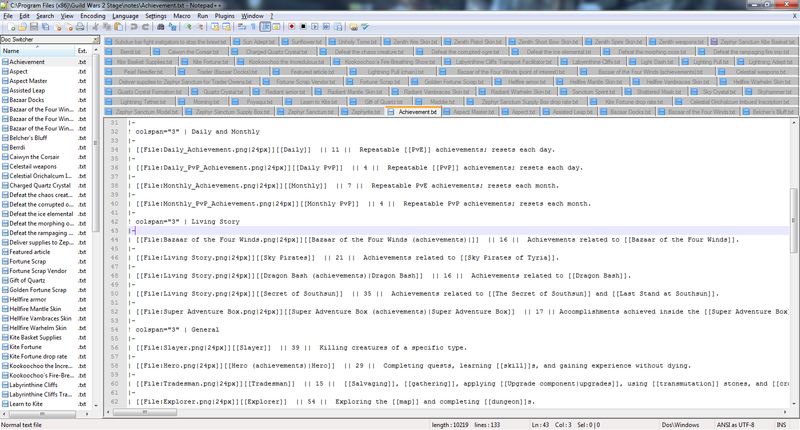Click the INS indicator in status bar

click(781, 424)
